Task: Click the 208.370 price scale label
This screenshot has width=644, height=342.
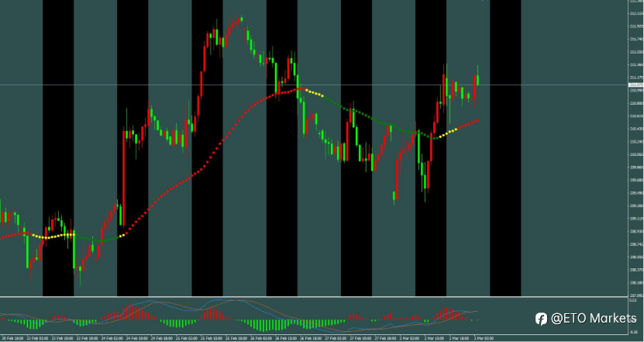Action: (x=636, y=270)
